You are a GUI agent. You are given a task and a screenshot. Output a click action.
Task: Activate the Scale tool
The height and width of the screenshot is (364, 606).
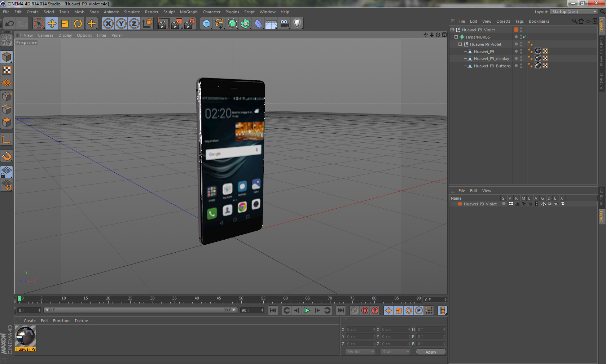(x=65, y=24)
